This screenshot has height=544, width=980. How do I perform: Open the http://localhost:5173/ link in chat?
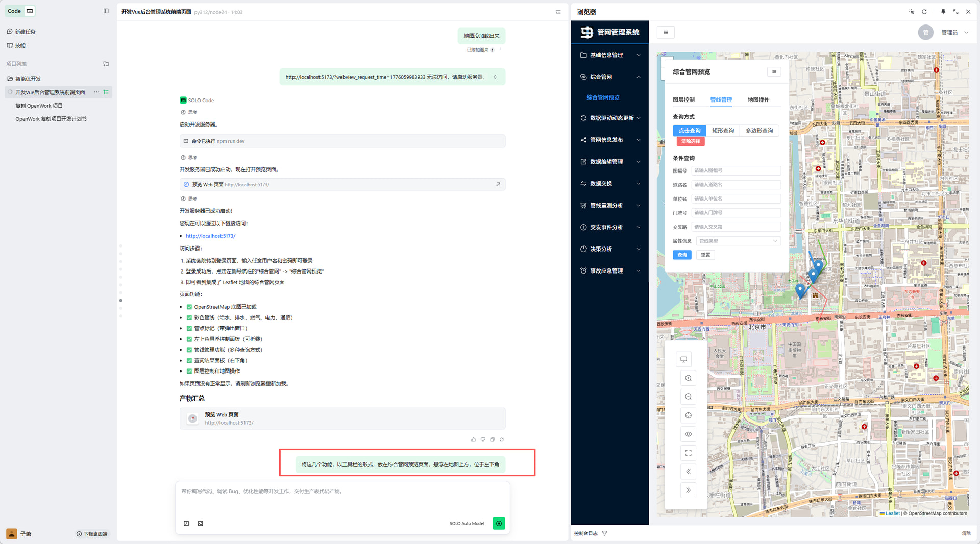pyautogui.click(x=210, y=236)
